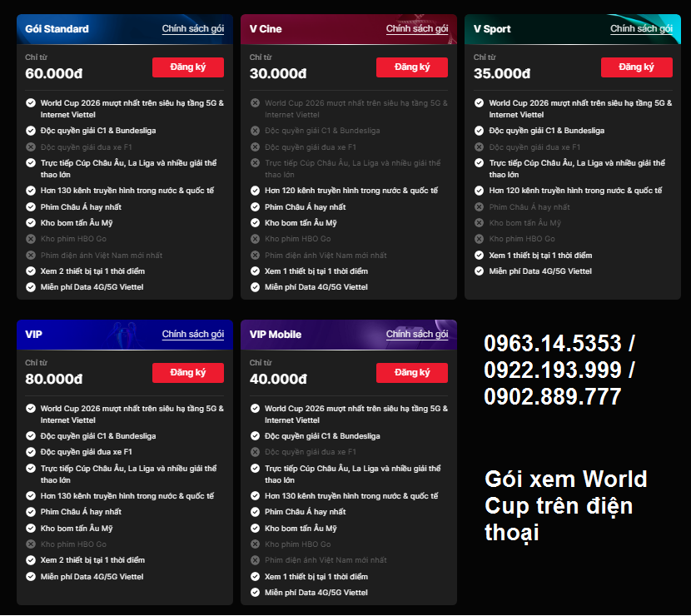Click the Gói Standard package title
691x616 pixels.
point(57,28)
